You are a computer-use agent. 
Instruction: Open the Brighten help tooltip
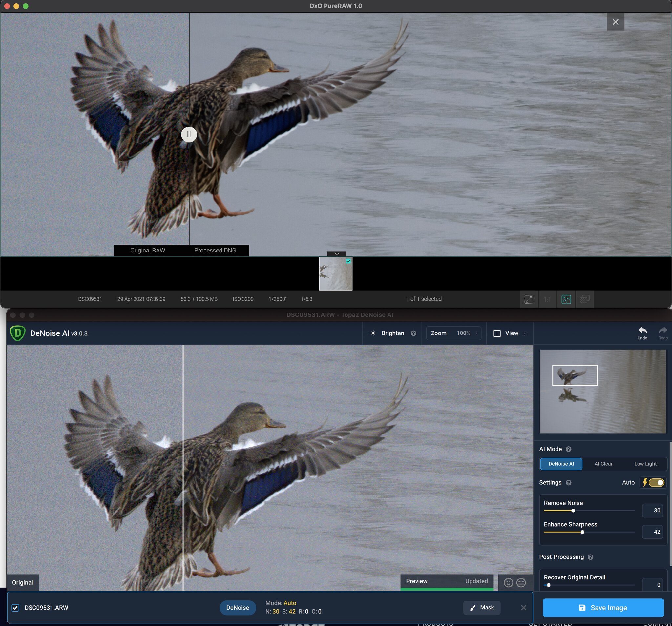[413, 333]
